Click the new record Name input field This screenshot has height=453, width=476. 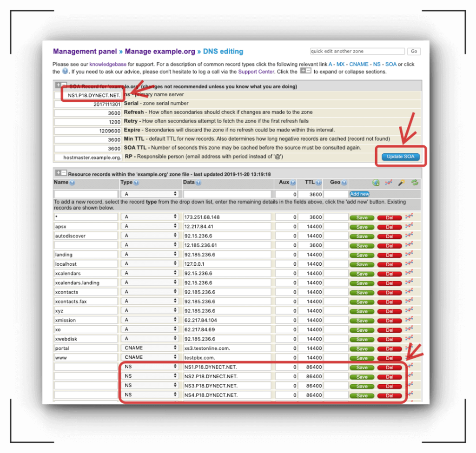click(86, 194)
